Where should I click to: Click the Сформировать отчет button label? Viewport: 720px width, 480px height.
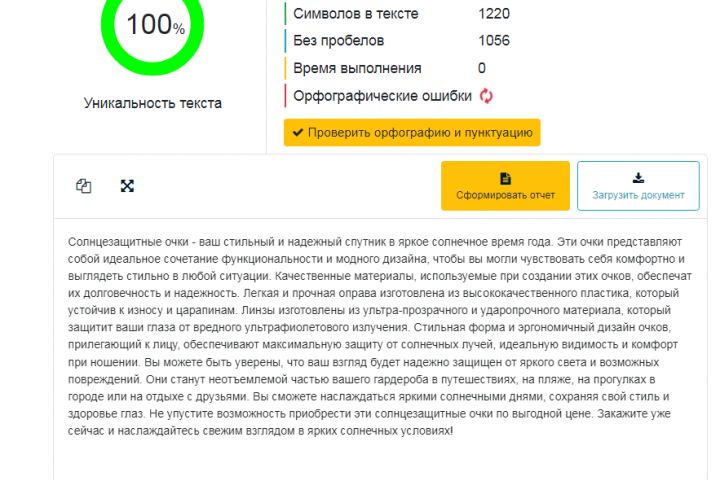[x=505, y=195]
